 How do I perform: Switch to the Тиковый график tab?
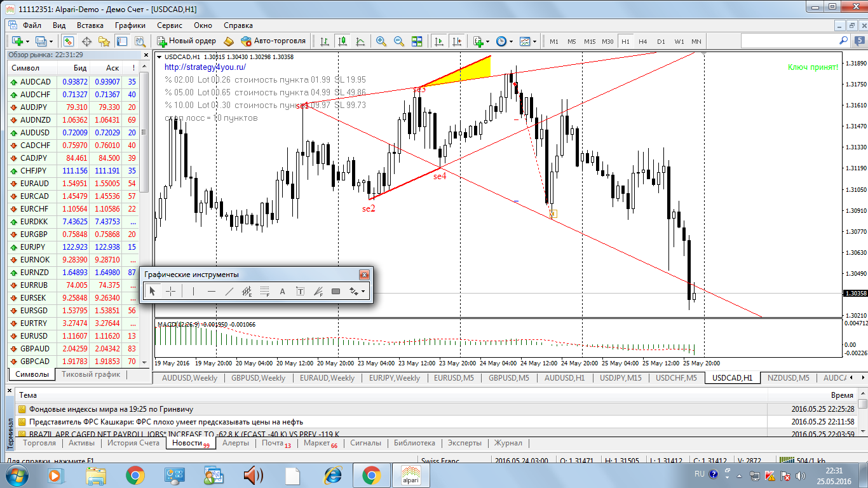tap(91, 374)
